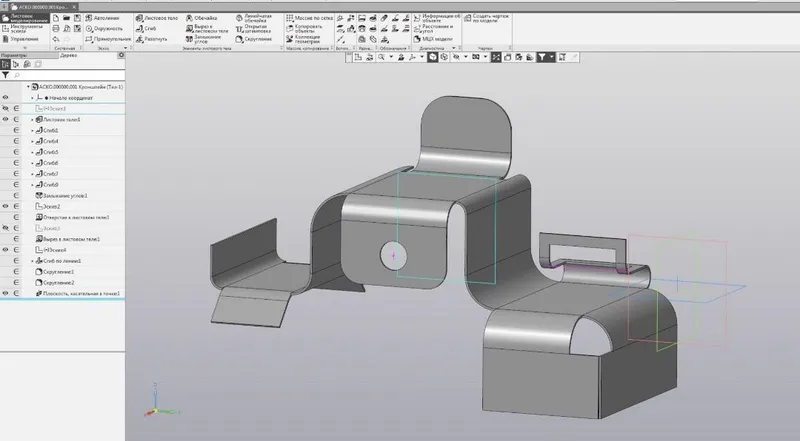Choose Вырез в листовом теле command
The image size is (800, 441).
(x=207, y=29)
